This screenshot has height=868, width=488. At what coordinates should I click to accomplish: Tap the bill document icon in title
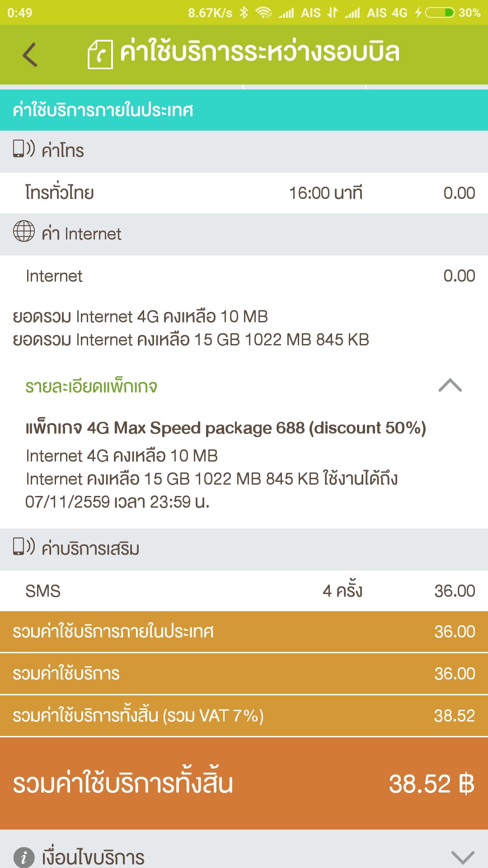[x=100, y=54]
